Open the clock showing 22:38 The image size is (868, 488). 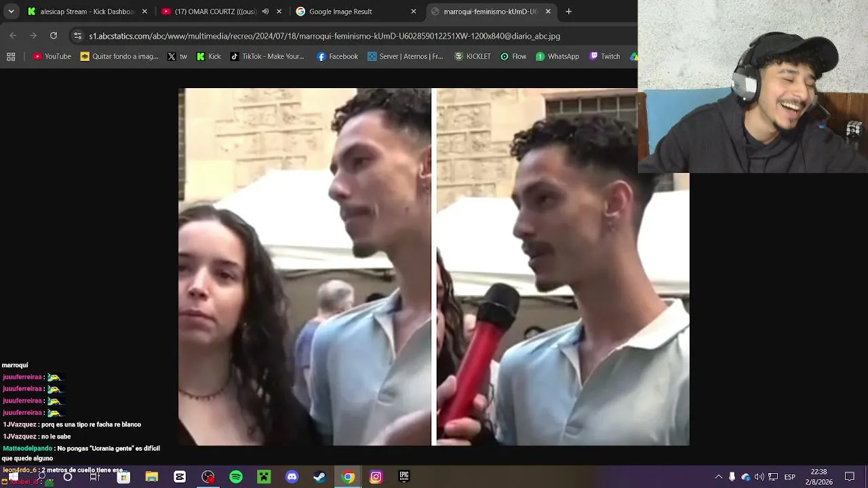click(x=819, y=477)
